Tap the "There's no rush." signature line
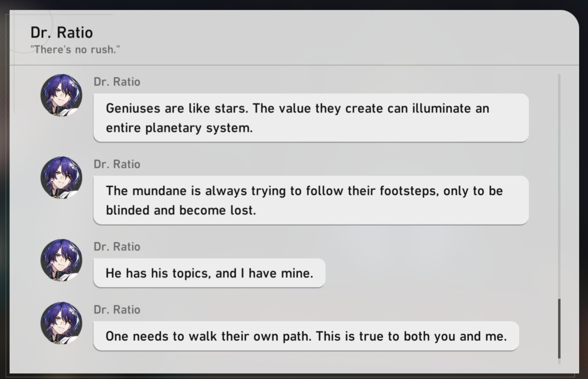This screenshot has width=588, height=379. pyautogui.click(x=75, y=49)
